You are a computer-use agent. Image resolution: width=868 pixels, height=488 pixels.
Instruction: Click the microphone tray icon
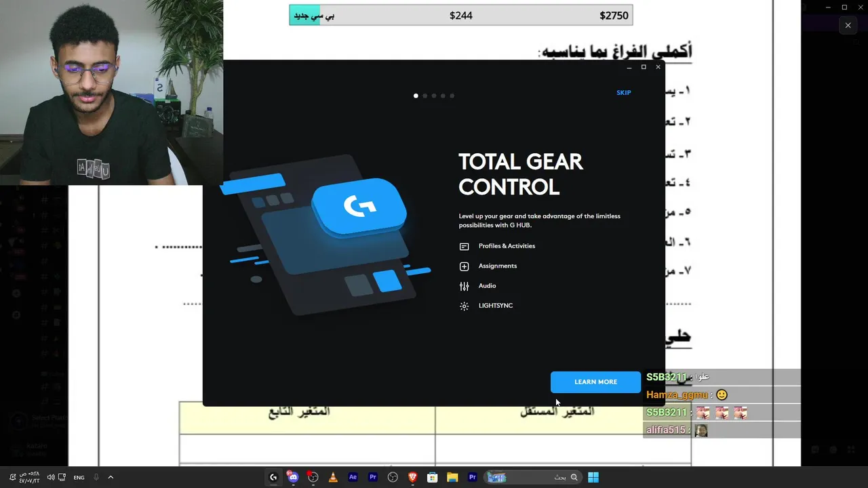[96, 477]
